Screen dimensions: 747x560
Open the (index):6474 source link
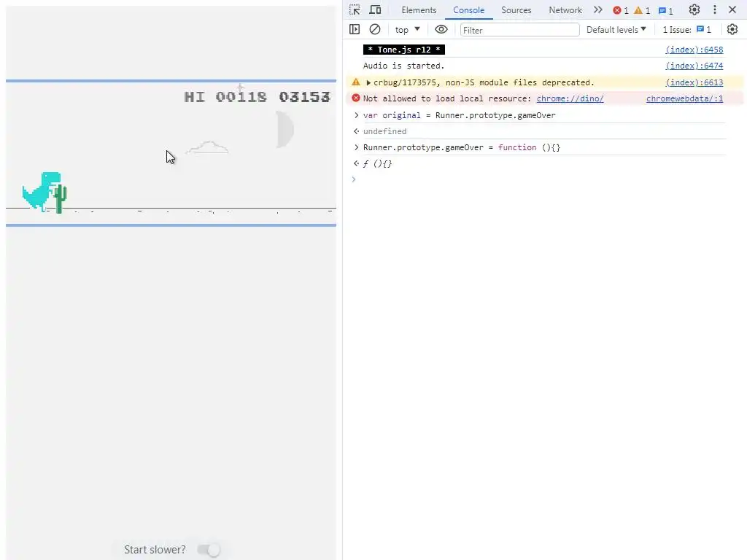[x=694, y=66]
